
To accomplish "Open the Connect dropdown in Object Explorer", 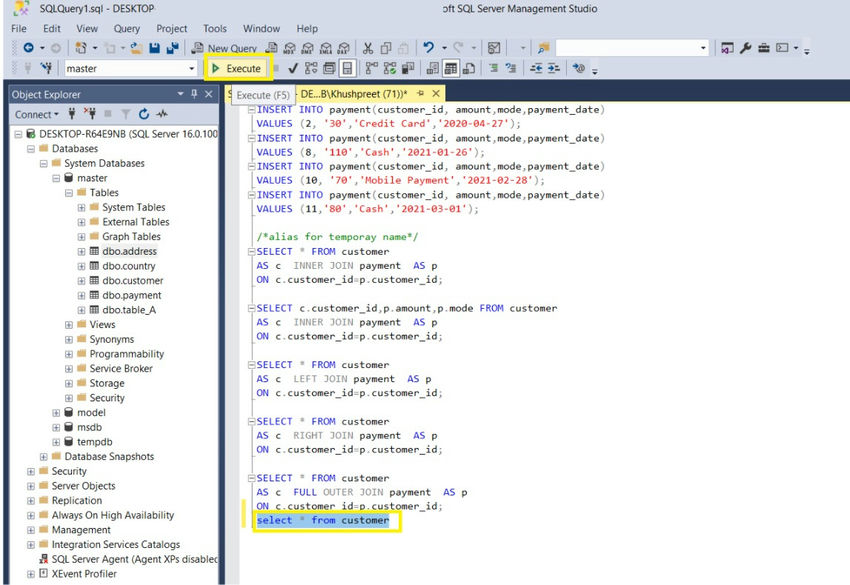I will pyautogui.click(x=38, y=114).
